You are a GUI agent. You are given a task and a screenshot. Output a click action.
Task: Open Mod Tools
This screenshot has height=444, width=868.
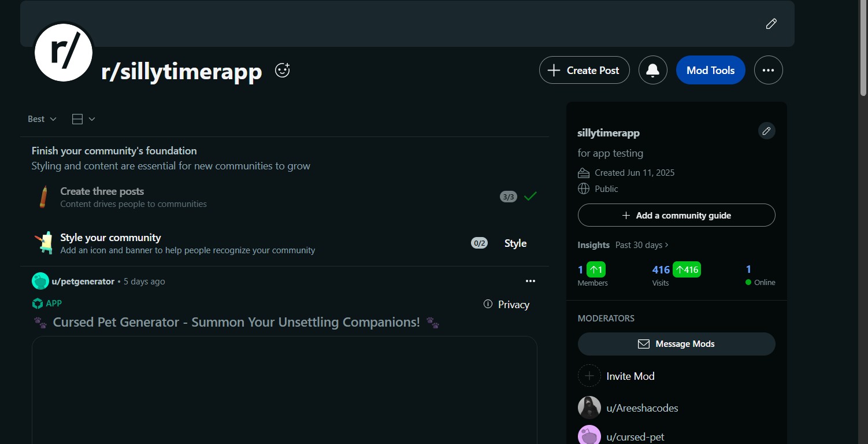[x=711, y=71]
